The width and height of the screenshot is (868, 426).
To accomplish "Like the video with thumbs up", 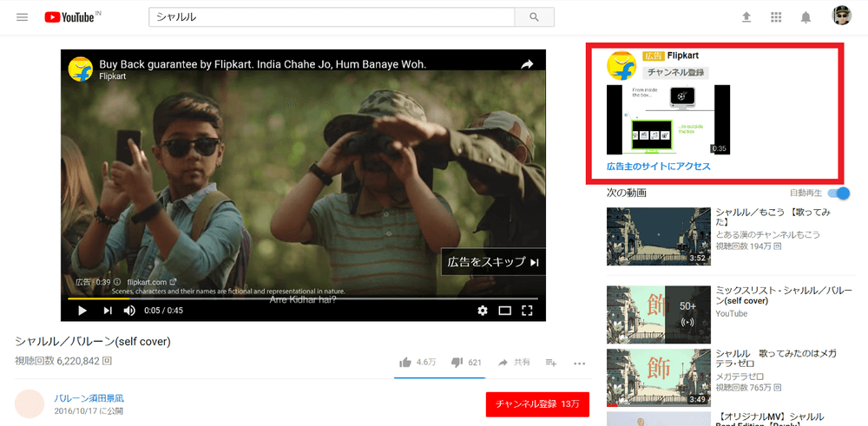I will coord(405,362).
